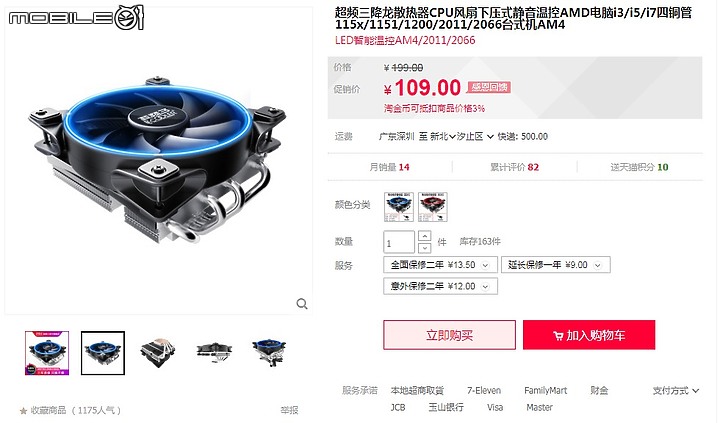Expand the 汐止区 district dropdown
The width and height of the screenshot is (720, 423).
tap(490, 137)
